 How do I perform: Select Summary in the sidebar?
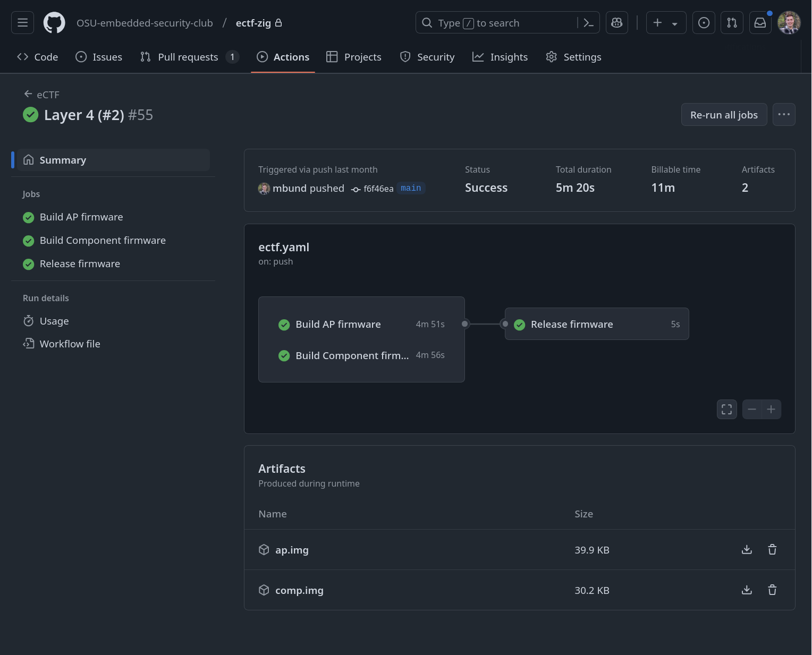click(x=113, y=160)
